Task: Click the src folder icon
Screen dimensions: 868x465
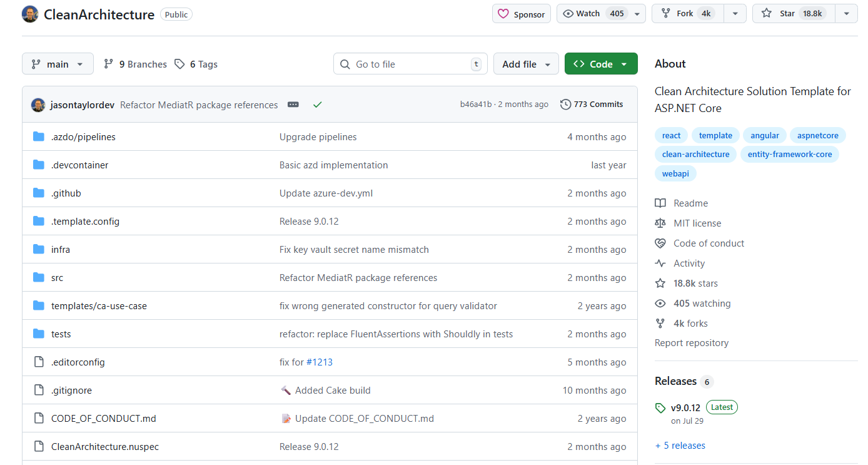Action: [x=39, y=277]
